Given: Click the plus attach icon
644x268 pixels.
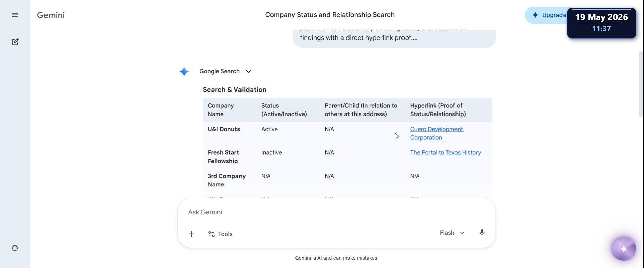Looking at the screenshot, I should click(x=191, y=234).
